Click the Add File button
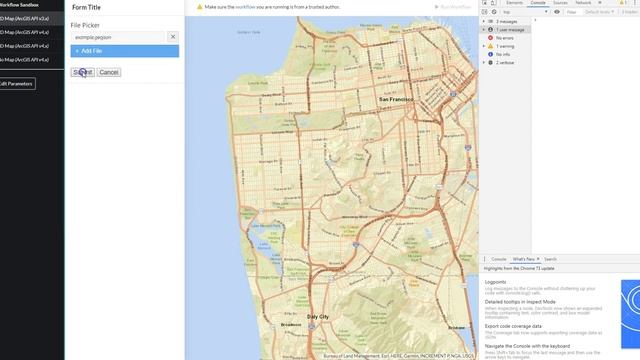The width and height of the screenshot is (640, 360). [x=124, y=51]
